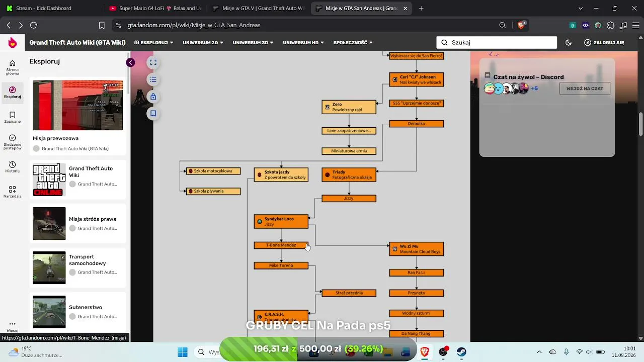Viewport: 644px width, 362px height.
Task: Click ZALOGUJ SIĘ to log in
Action: point(604,43)
